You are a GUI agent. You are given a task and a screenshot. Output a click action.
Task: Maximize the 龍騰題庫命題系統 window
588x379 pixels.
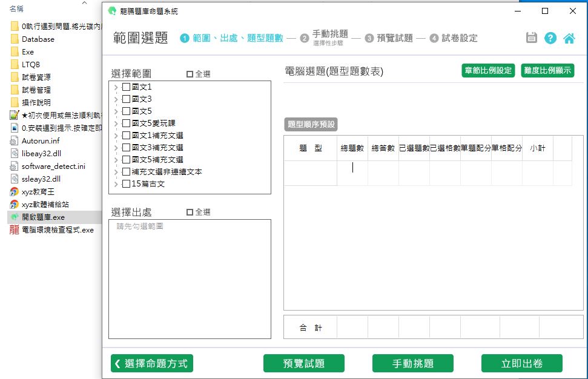click(x=545, y=11)
